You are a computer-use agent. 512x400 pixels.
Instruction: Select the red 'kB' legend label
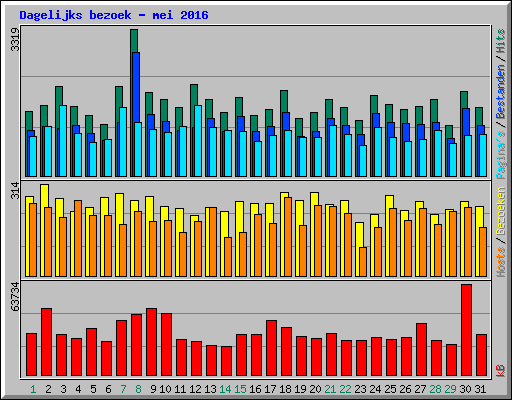(501, 371)
